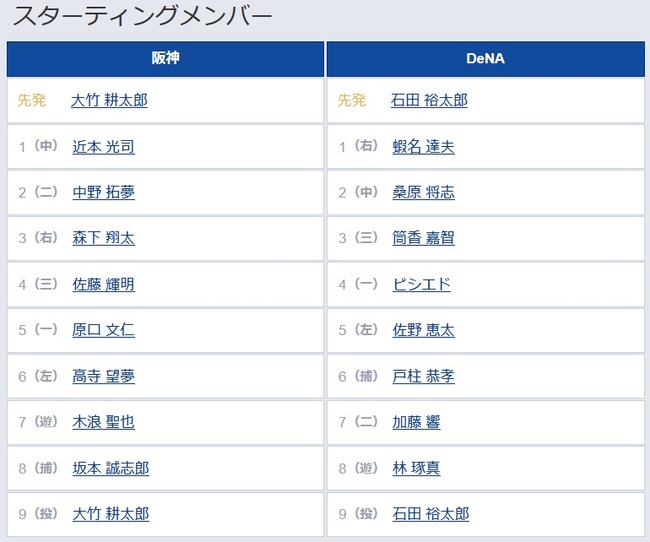Open 原口 文仁 player link
The height and width of the screenshot is (542, 650).
coord(103,330)
